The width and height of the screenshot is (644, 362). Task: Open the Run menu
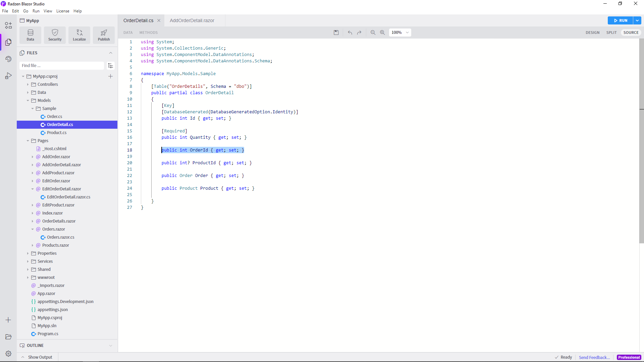36,11
